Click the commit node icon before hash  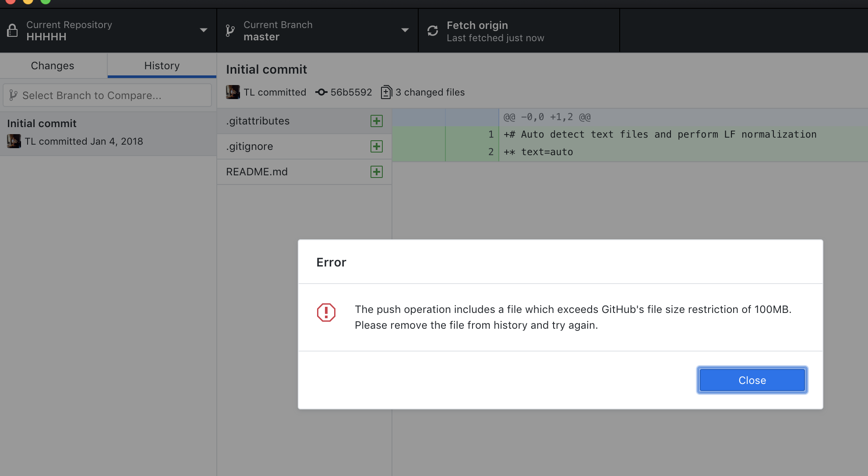pos(321,92)
